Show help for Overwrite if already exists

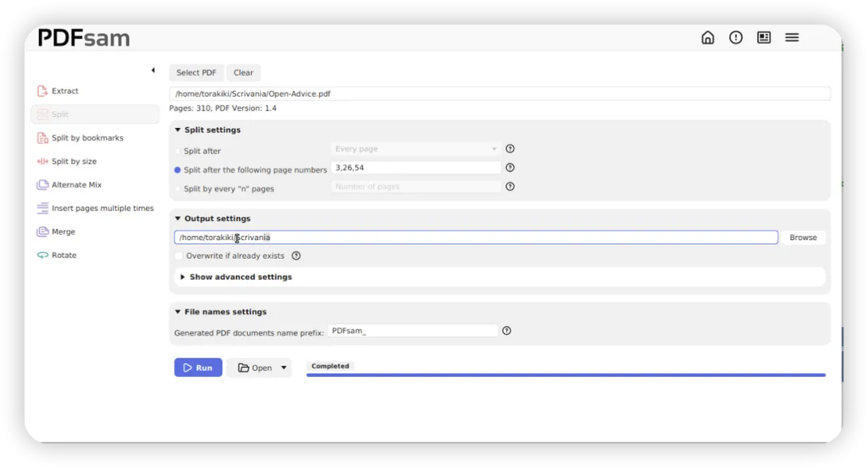[x=296, y=256]
